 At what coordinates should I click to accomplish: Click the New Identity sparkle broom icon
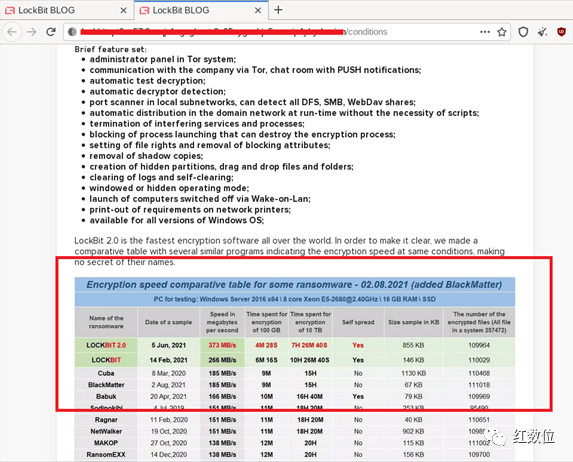(542, 32)
